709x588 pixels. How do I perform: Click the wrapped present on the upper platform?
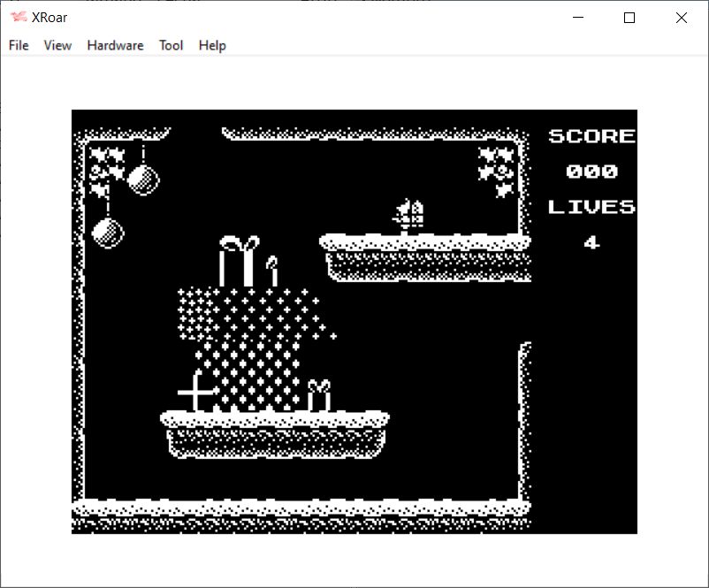pos(409,216)
